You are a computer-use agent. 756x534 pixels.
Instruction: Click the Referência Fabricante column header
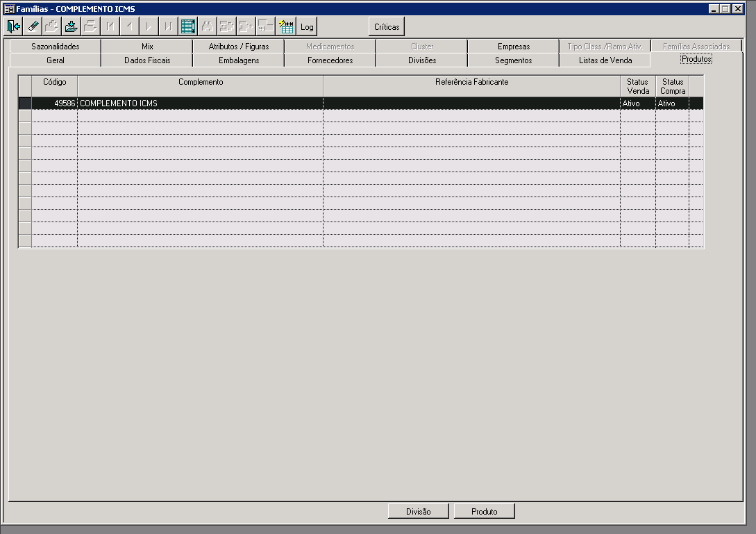tap(471, 86)
